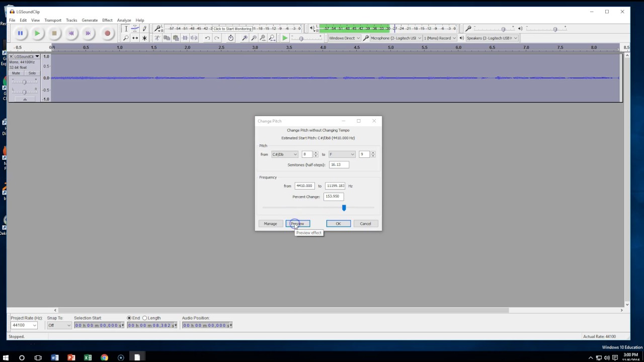Screen dimensions: 644x362
Task: Click the Frequency from 4410.000 field
Action: click(x=304, y=186)
